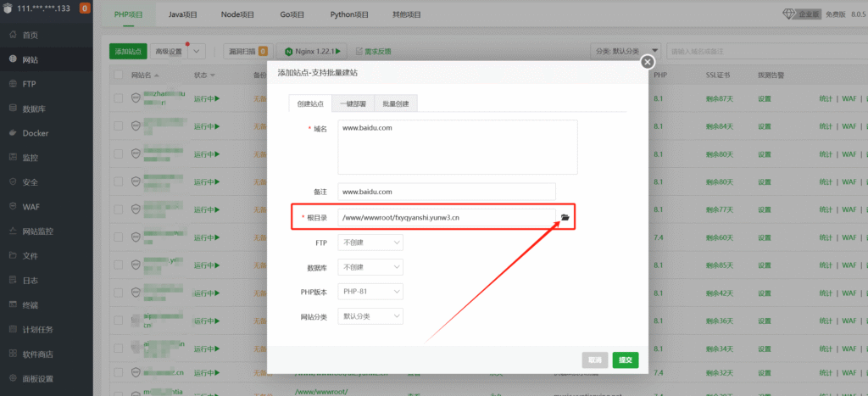
Task: Open the 网站分类 默认分类 dropdown
Action: click(x=370, y=316)
